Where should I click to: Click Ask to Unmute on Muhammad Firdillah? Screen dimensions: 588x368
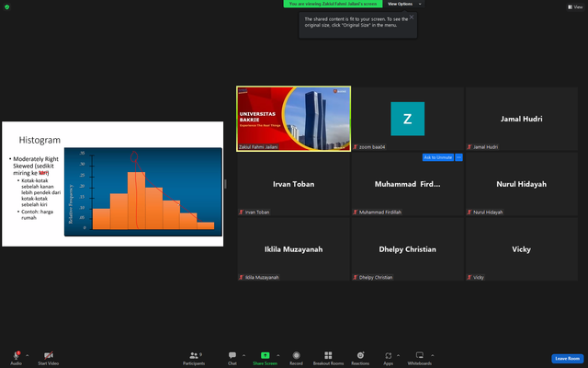pos(437,157)
